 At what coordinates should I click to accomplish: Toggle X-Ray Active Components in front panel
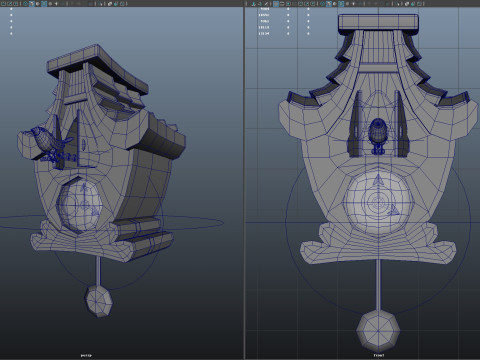pos(413,4)
